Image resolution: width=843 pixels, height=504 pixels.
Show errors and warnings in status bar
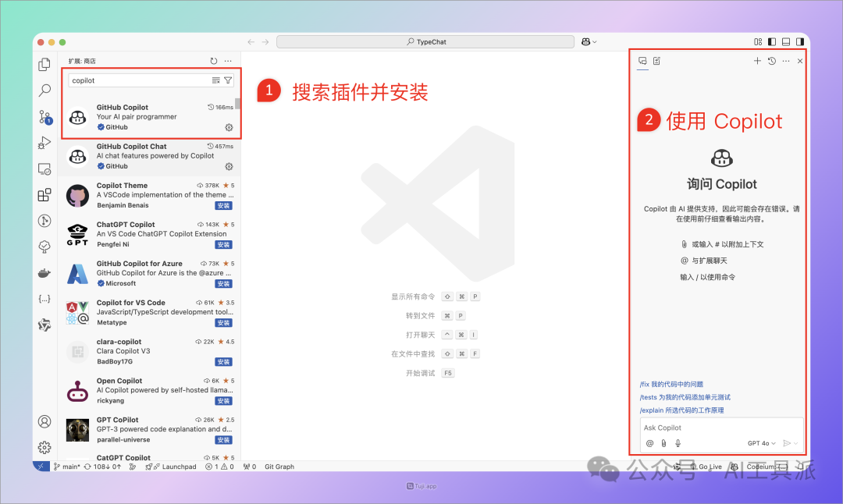click(x=219, y=467)
